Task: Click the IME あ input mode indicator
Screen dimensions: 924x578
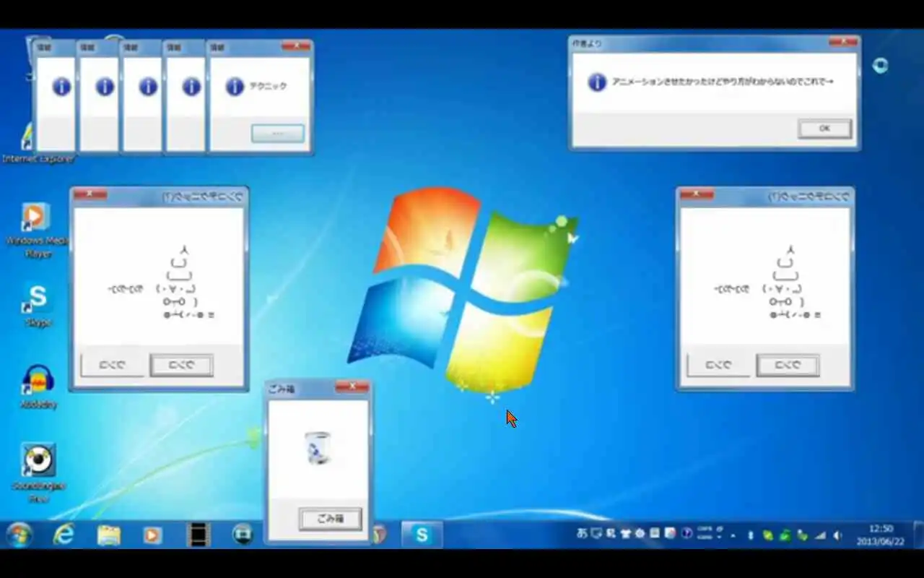Action: pos(582,534)
